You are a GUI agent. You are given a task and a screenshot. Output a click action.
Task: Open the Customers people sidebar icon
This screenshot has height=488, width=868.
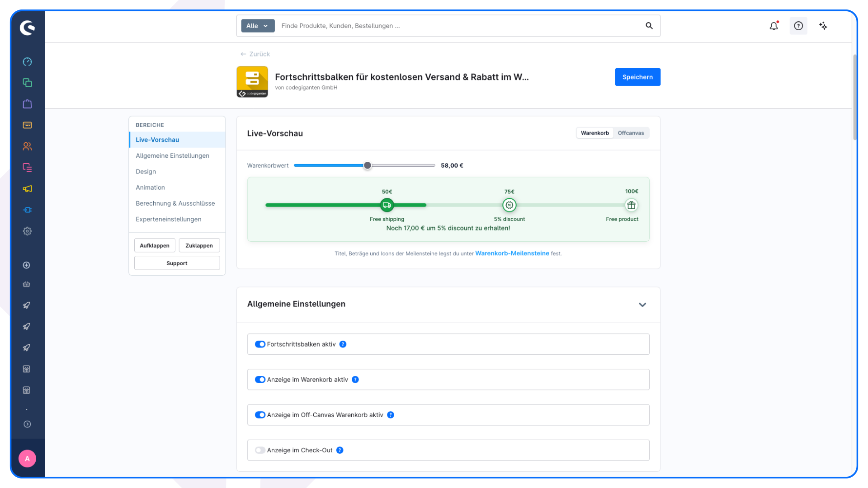(27, 146)
